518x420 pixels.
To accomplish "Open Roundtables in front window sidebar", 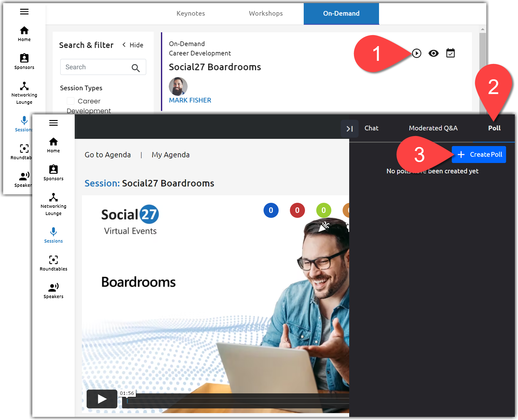I will pyautogui.click(x=53, y=263).
